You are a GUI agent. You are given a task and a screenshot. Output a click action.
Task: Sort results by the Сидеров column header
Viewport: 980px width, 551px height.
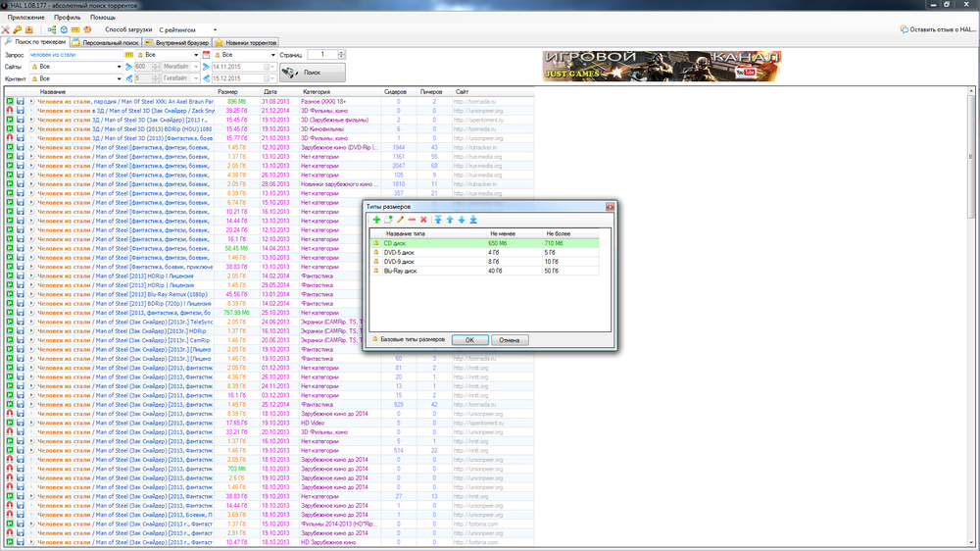[x=395, y=91]
